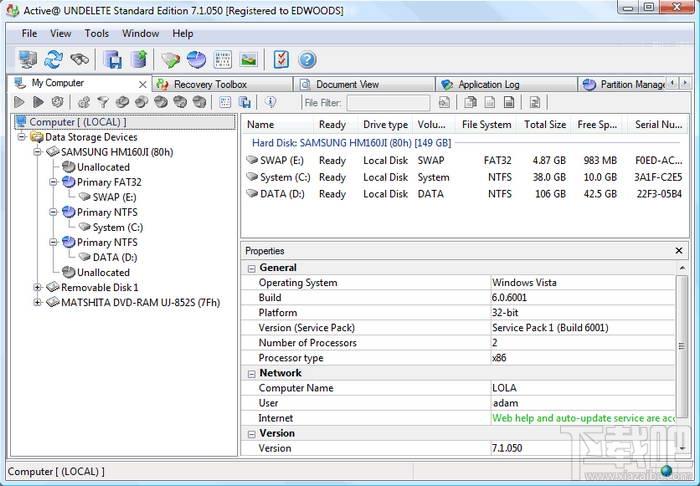
Task: Click the small stacked disks with floppy icon
Action: click(245, 102)
